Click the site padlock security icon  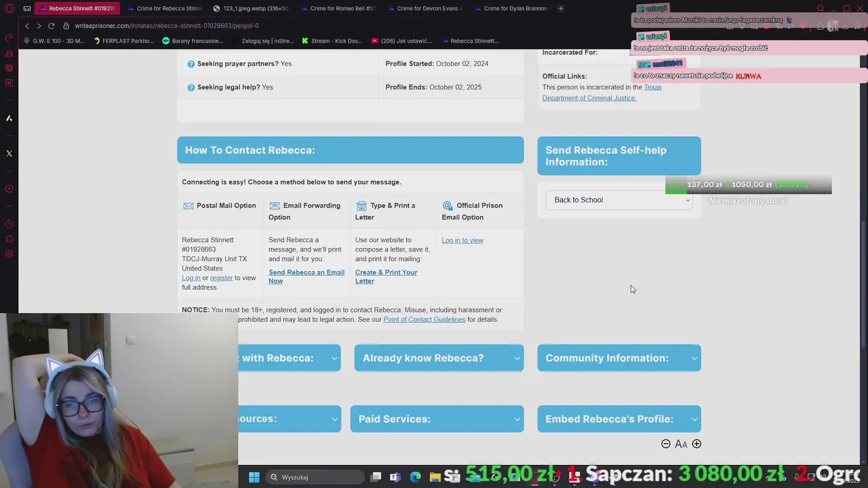66,26
